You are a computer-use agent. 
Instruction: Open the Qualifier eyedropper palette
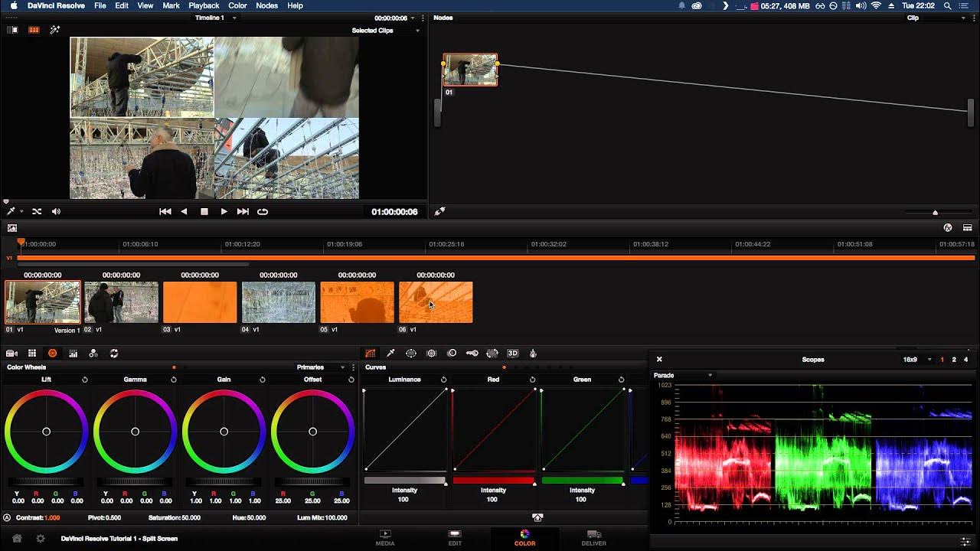(390, 354)
